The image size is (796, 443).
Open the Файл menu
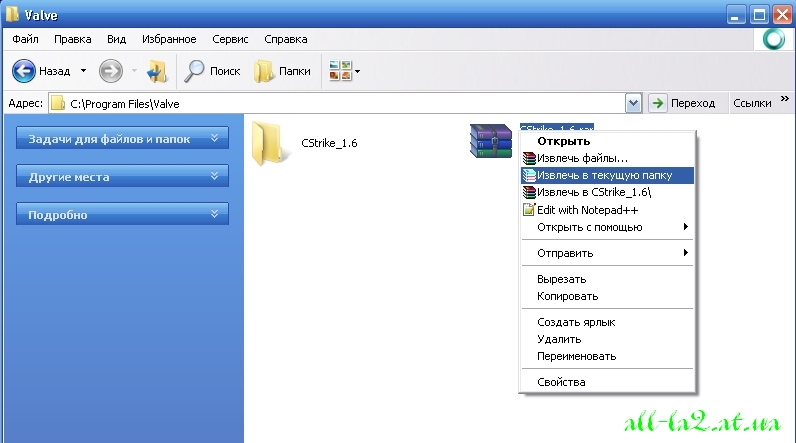tap(25, 39)
